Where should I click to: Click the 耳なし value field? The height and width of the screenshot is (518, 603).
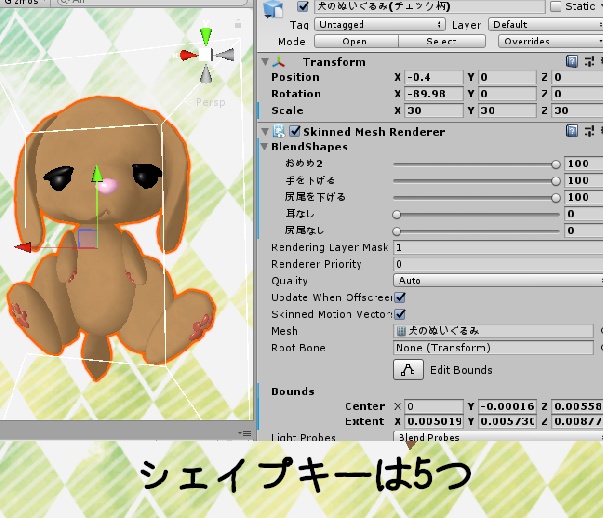point(583,214)
